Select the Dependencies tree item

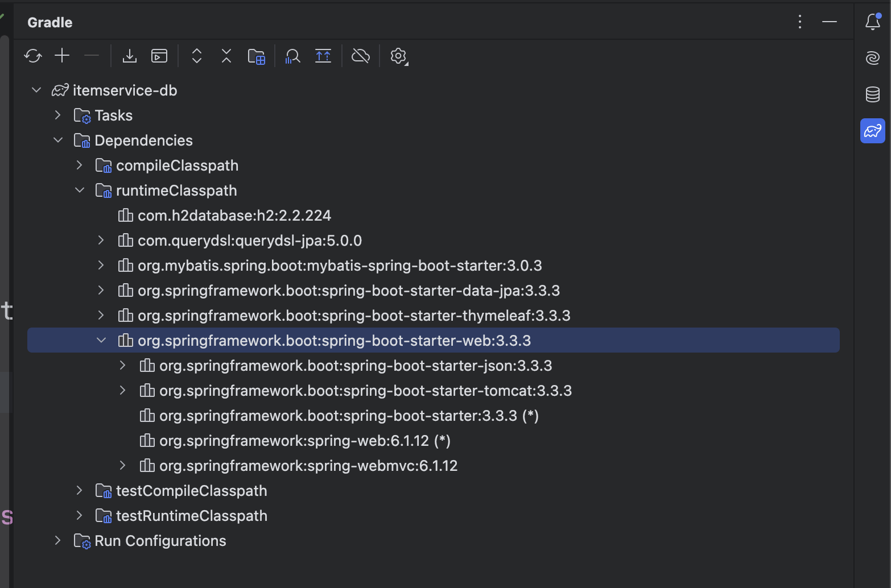pyautogui.click(x=434, y=140)
